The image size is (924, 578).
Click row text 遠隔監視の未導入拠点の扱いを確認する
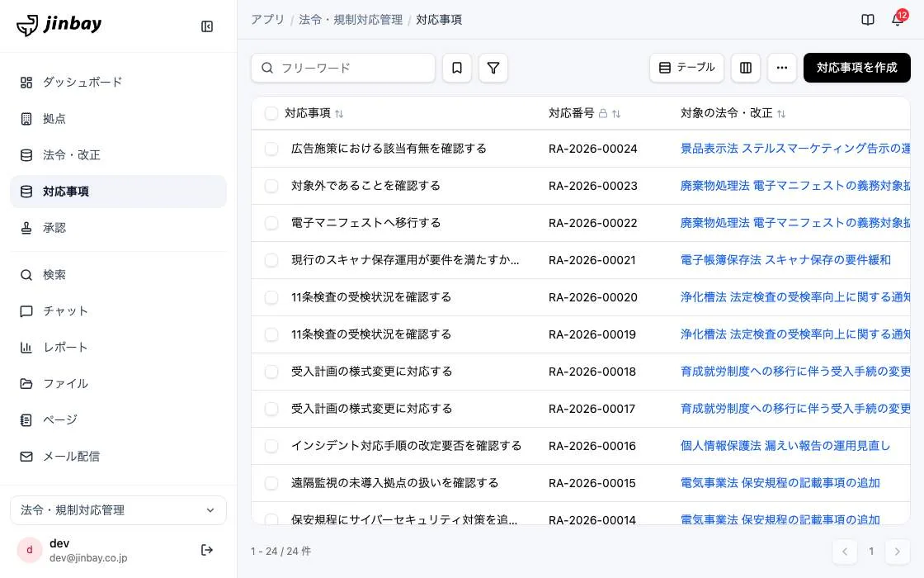click(x=395, y=483)
